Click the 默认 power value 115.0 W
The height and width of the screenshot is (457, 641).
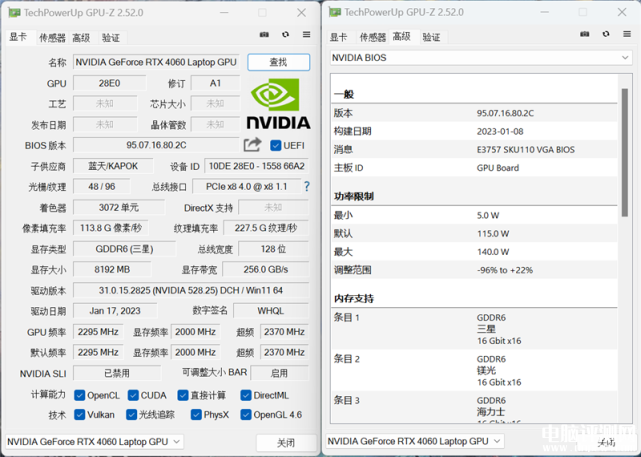point(493,234)
